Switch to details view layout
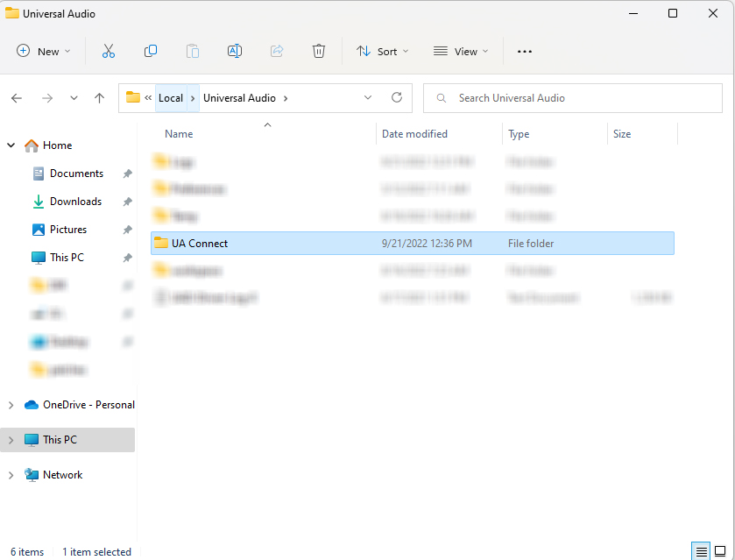The image size is (735, 560). pyautogui.click(x=702, y=551)
